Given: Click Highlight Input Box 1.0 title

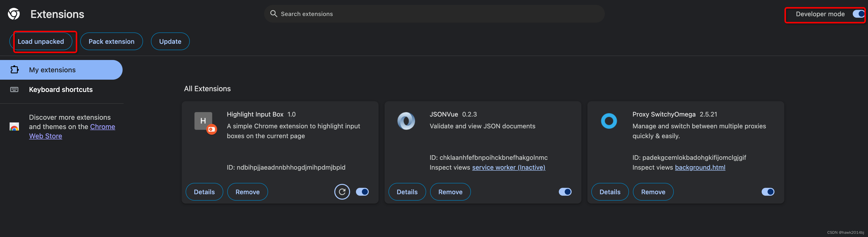Looking at the screenshot, I should tap(261, 114).
